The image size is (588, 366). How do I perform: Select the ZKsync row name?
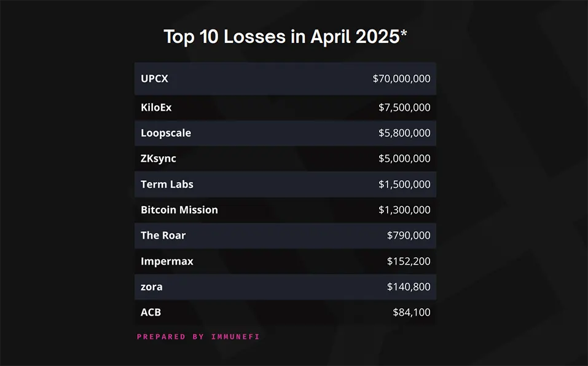point(159,159)
